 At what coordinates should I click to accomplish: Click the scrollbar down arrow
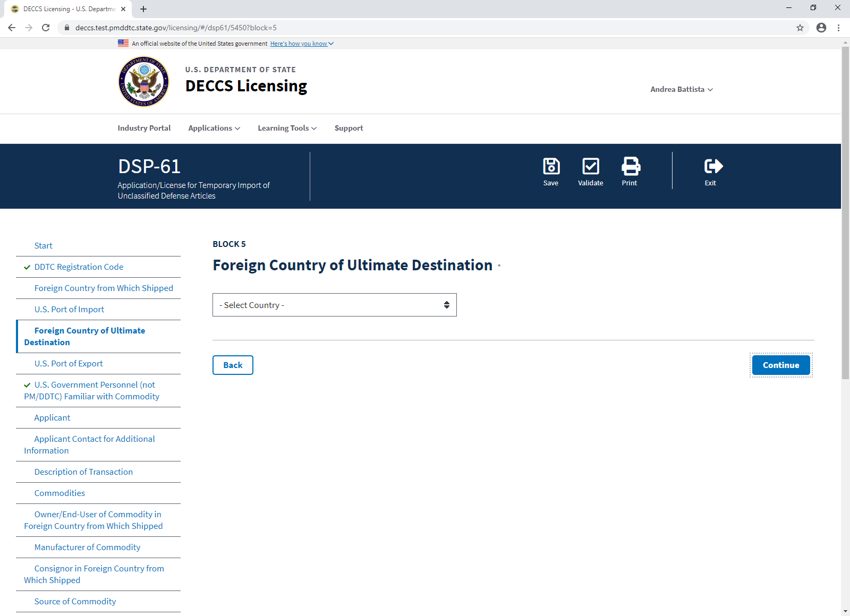click(x=845, y=611)
